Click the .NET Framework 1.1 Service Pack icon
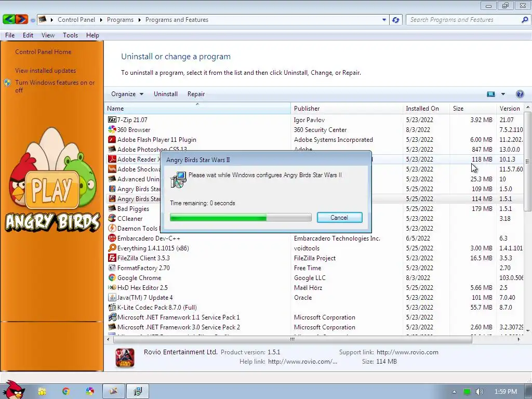 click(112, 317)
